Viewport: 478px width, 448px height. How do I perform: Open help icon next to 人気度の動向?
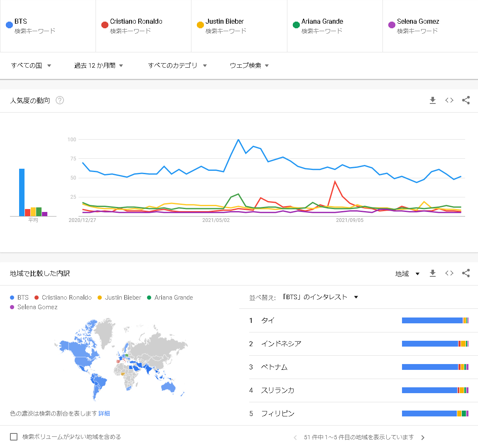(60, 100)
